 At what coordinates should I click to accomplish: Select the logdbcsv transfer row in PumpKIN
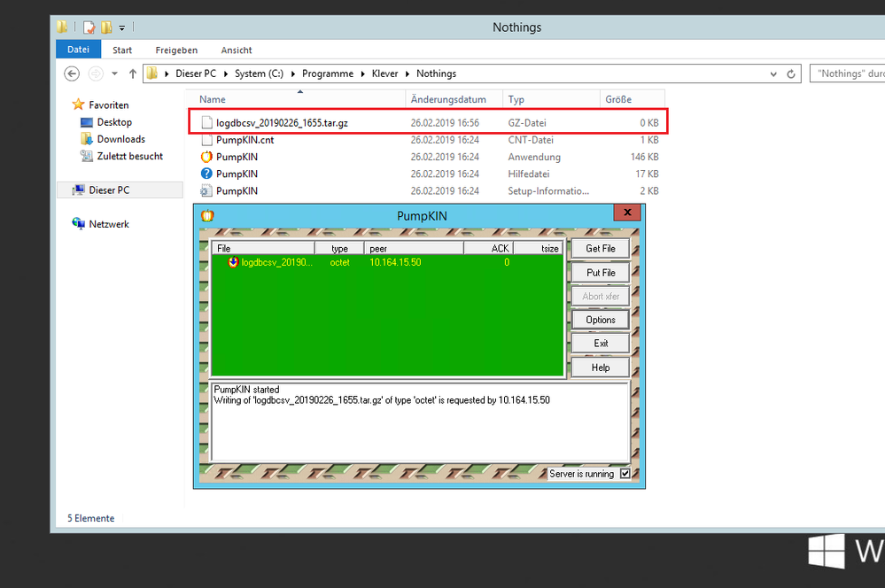coord(276,263)
